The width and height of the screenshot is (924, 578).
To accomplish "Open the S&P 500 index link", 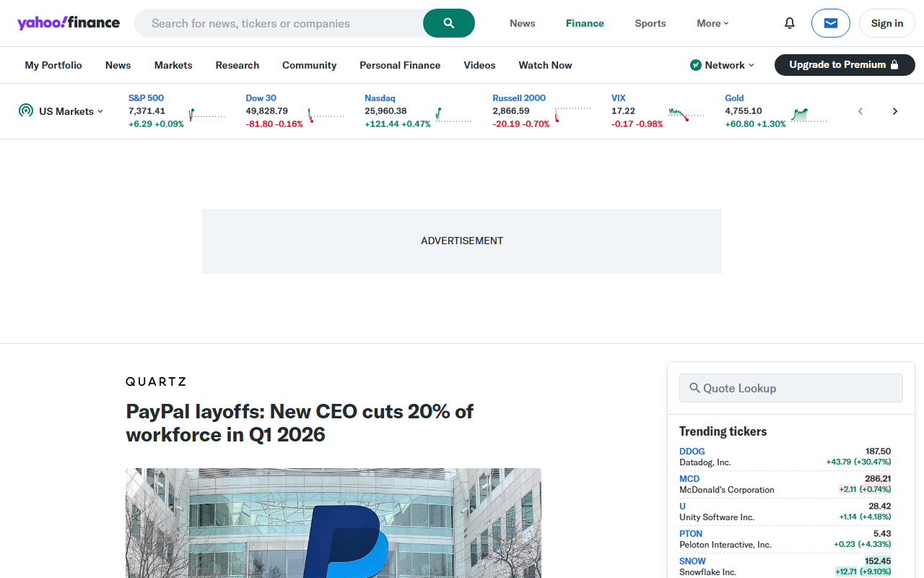I will point(146,98).
